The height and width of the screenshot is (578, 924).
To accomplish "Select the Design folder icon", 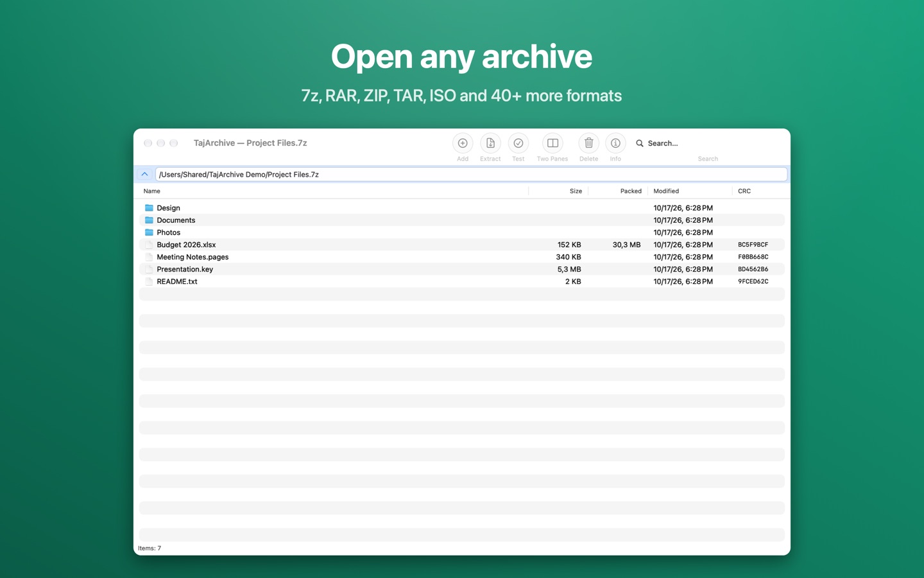I will point(149,208).
